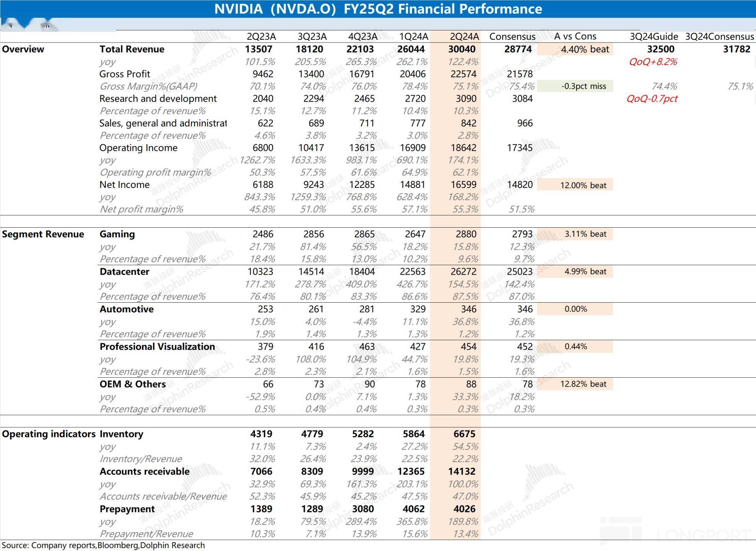This screenshot has height=551, width=756.
Task: Select the 1Q24A column header
Action: coord(413,36)
